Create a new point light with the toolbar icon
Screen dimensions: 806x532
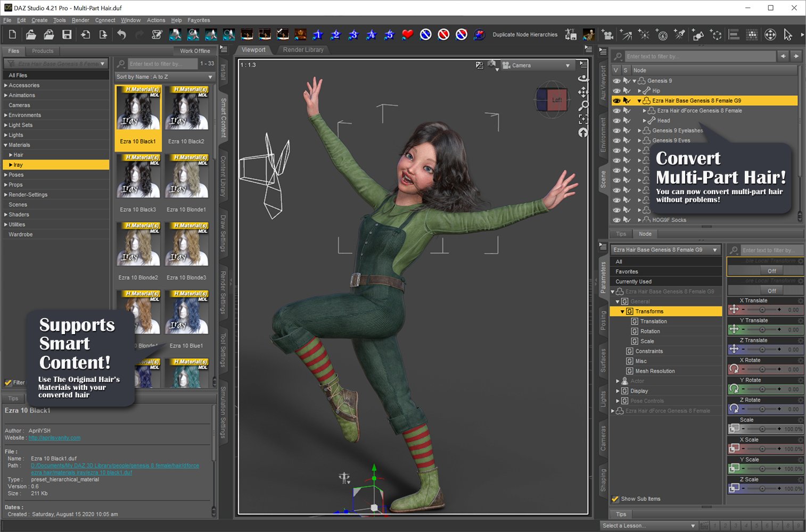[644, 35]
